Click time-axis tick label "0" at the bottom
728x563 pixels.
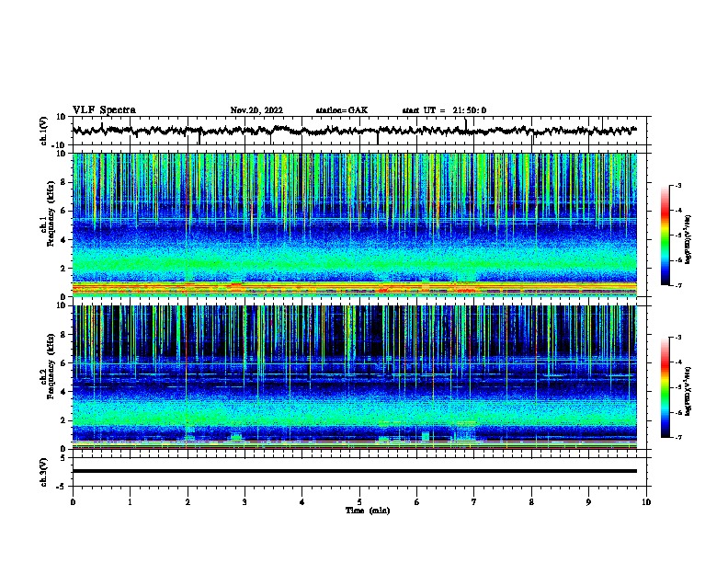(73, 502)
